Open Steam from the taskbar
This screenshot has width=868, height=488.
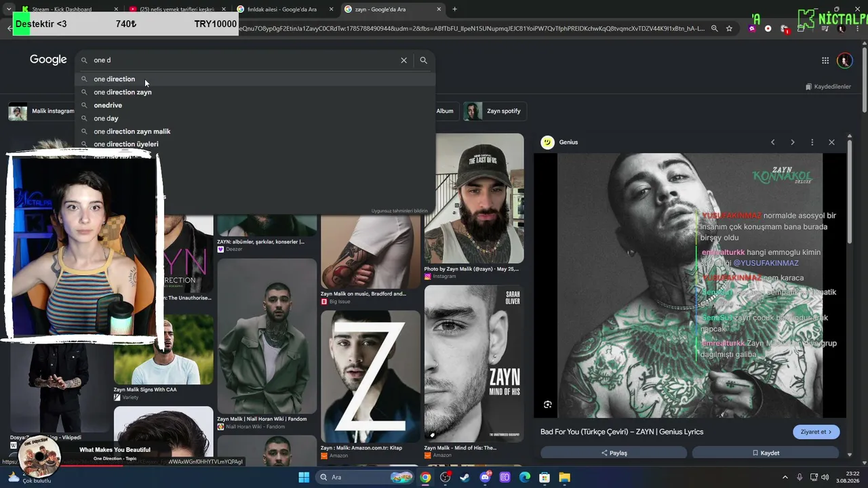465,477
